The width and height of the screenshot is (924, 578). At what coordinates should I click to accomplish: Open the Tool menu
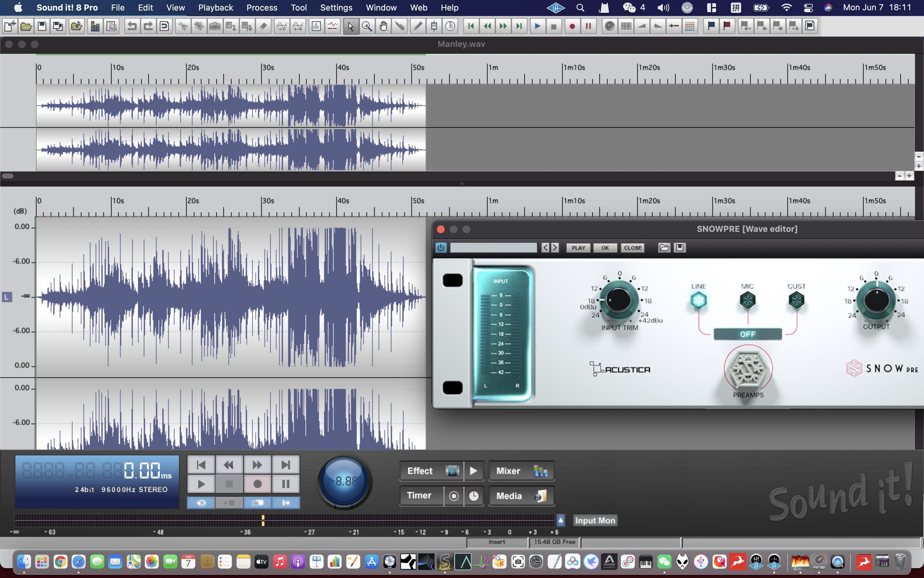click(x=299, y=8)
